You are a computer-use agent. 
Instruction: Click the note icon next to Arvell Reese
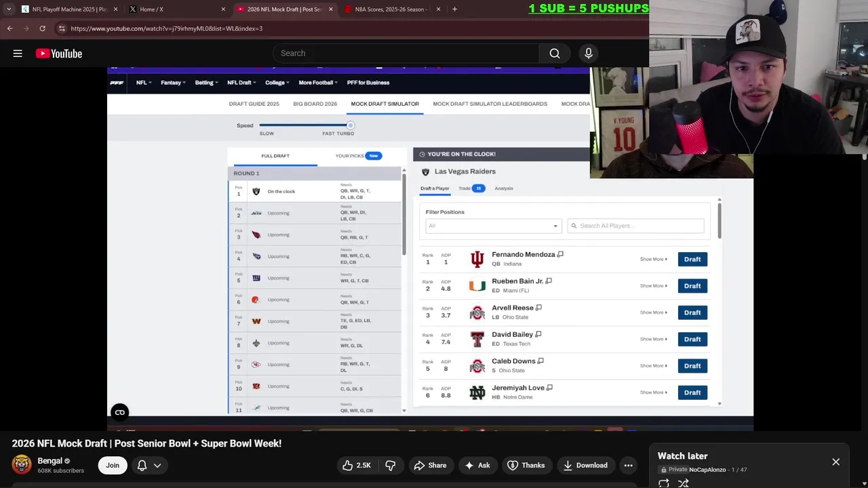[538, 308]
